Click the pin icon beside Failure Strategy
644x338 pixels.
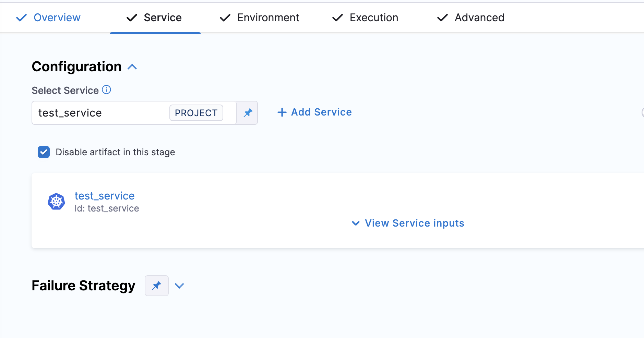coord(156,286)
